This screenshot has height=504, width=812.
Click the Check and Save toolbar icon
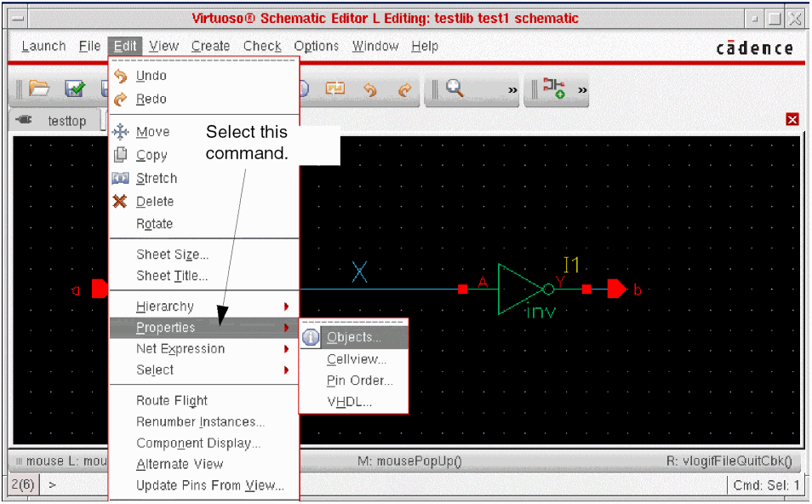point(75,89)
